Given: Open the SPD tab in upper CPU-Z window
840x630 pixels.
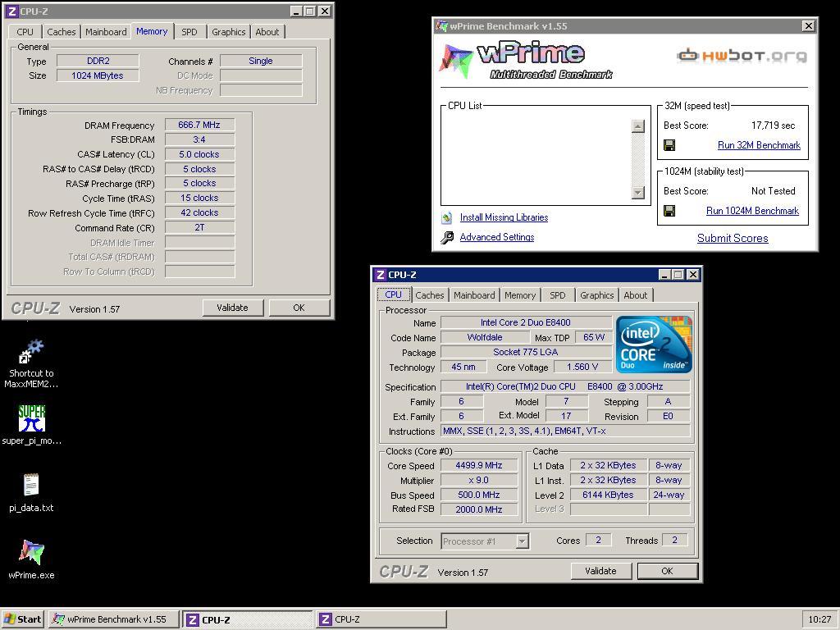Looking at the screenshot, I should pyautogui.click(x=189, y=32).
